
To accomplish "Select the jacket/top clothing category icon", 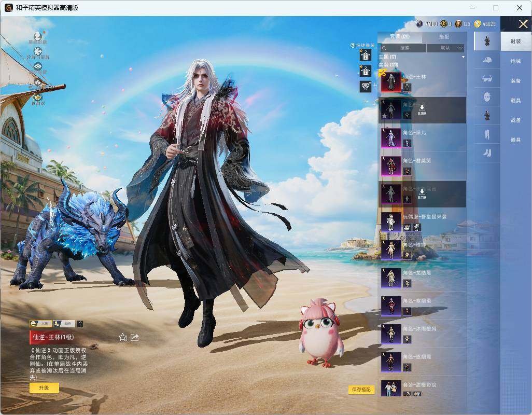I will click(487, 116).
